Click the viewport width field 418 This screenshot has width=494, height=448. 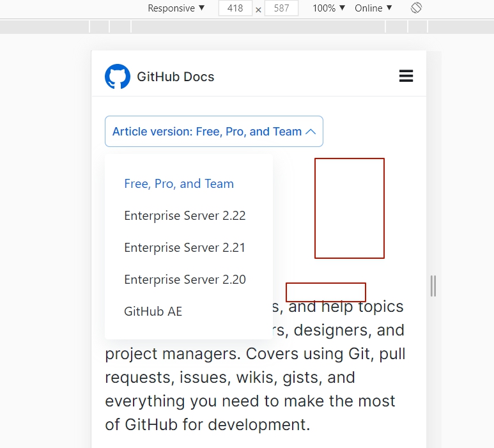235,8
